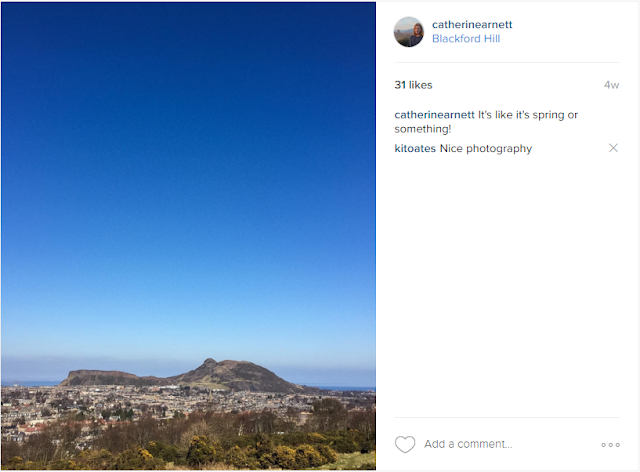Open the catherinearnett username in the post header
640x472 pixels.
click(x=472, y=24)
